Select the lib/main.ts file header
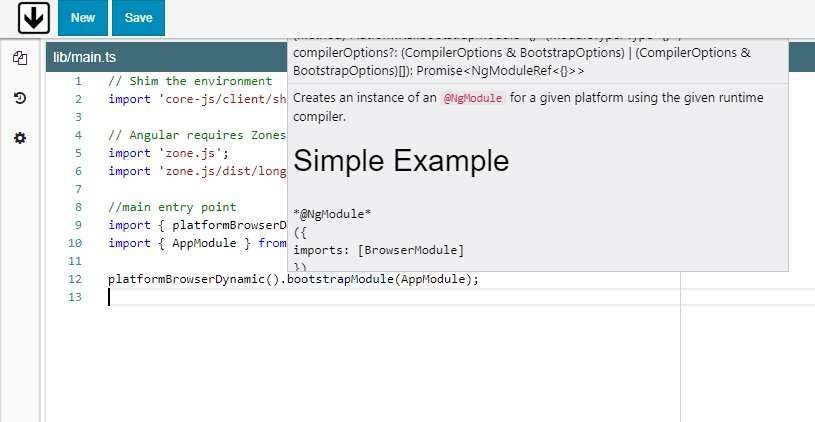This screenshot has height=422, width=815. [x=85, y=57]
